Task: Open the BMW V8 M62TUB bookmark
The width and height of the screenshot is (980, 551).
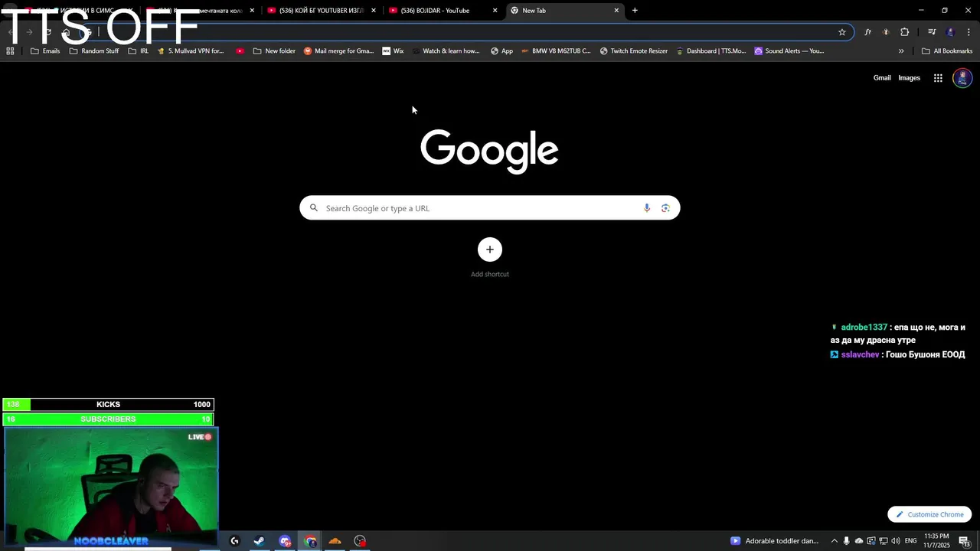Action: 556,51
